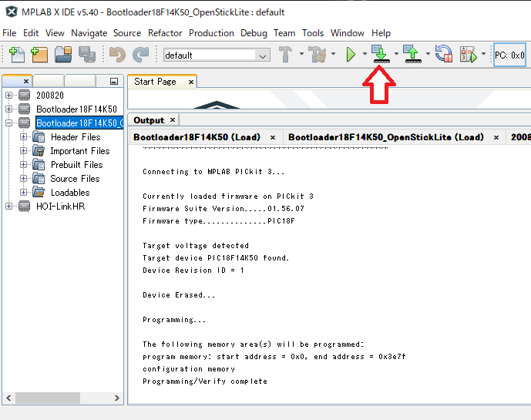The height and width of the screenshot is (420, 531).
Task: Click the New File toolbar icon
Action: [17, 55]
